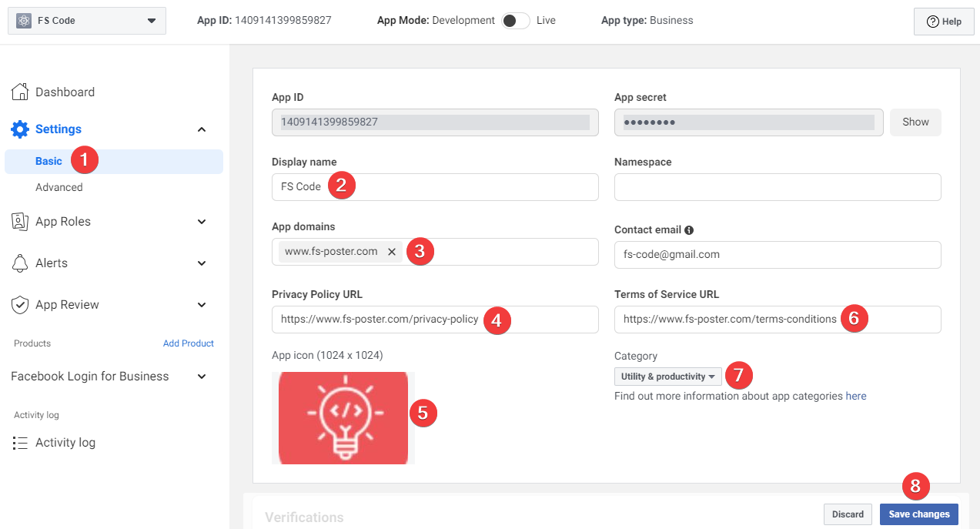980x529 pixels.
Task: Expand the App Roles section chevron
Action: (x=202, y=222)
